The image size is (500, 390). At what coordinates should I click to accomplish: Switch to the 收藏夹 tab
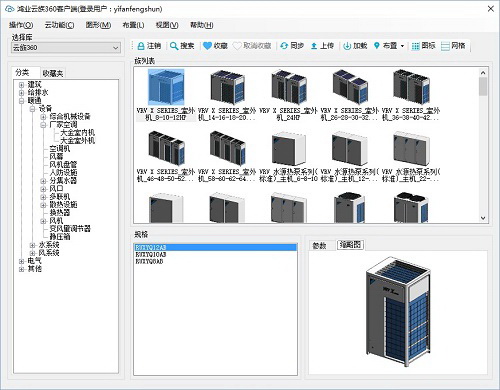click(53, 73)
